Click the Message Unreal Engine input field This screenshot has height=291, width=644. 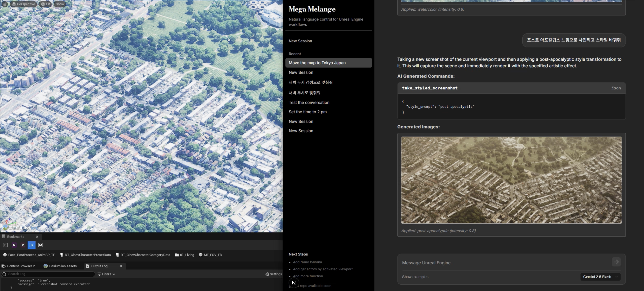coord(487,262)
